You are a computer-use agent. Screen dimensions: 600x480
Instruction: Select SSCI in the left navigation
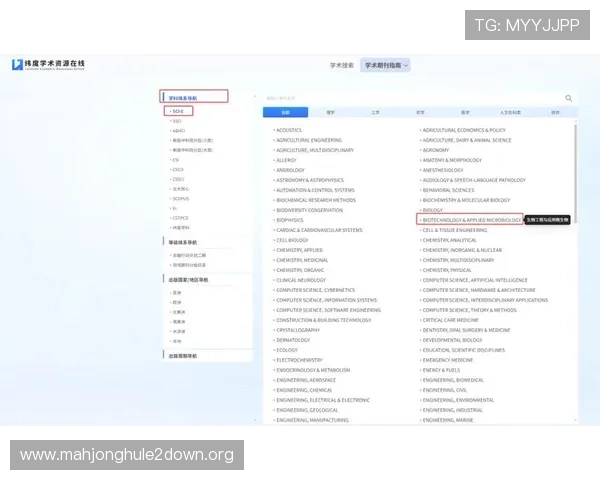(x=177, y=121)
